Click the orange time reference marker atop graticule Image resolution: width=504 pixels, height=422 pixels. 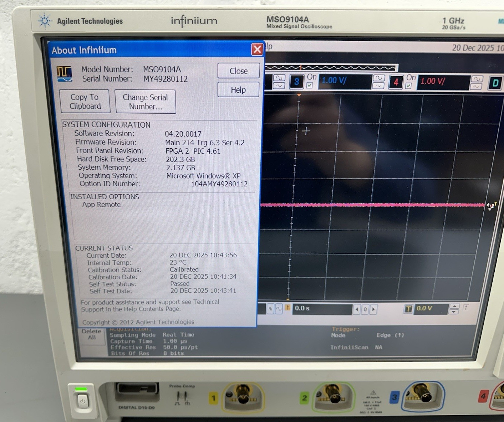click(299, 95)
